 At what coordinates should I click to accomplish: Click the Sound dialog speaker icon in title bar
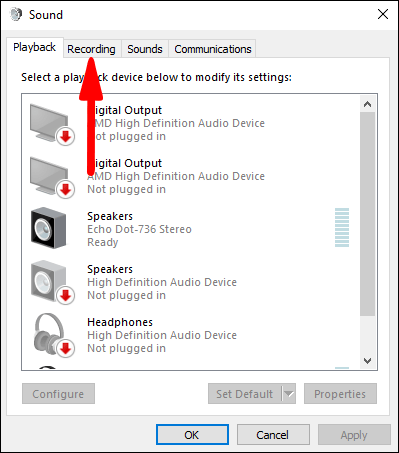16,14
